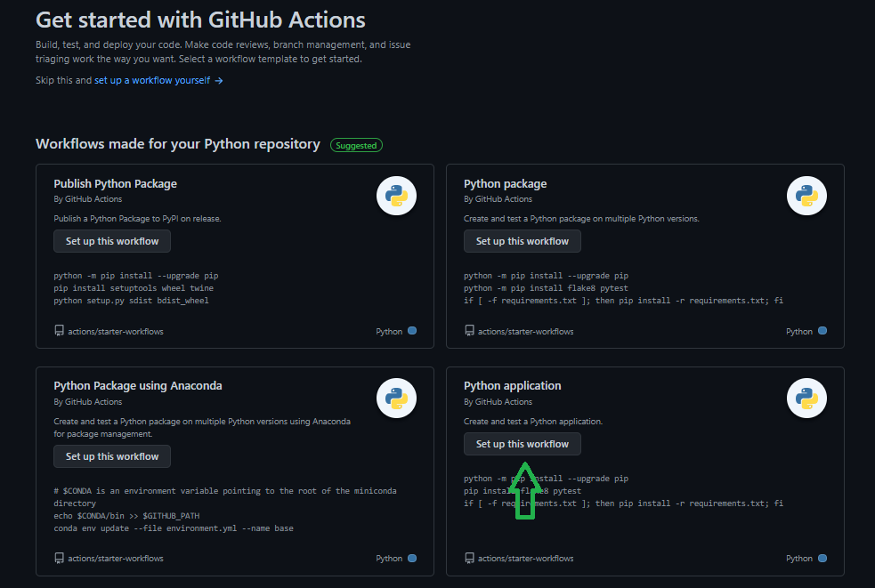Click repo icon in Python package card
This screenshot has height=588, width=875.
tap(469, 331)
